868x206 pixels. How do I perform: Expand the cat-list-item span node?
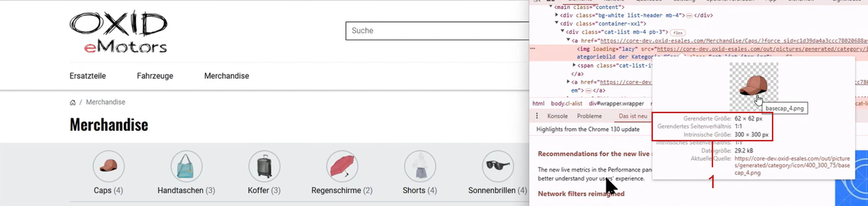coord(574,65)
